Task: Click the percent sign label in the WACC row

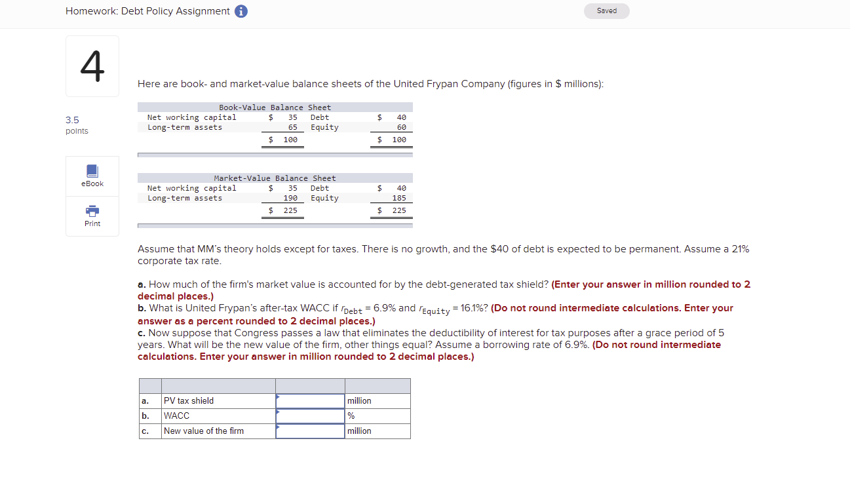Action: 351,416
